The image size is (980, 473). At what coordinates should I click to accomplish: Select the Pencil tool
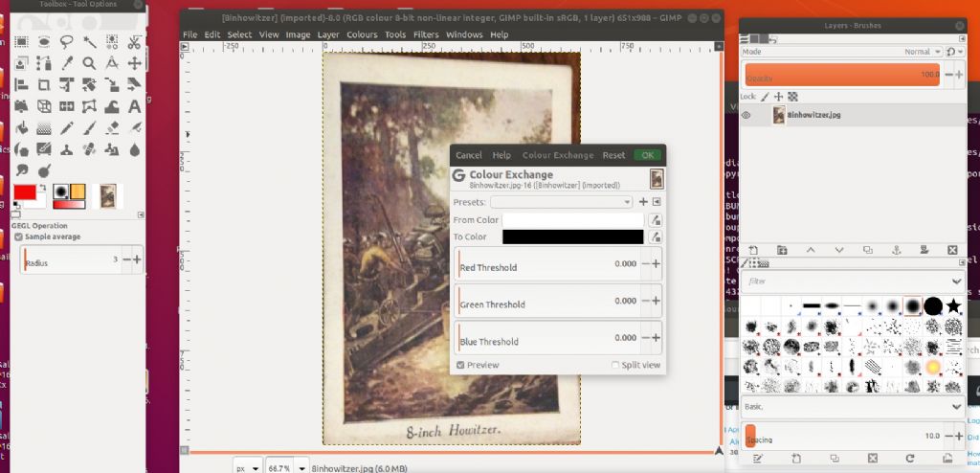67,128
